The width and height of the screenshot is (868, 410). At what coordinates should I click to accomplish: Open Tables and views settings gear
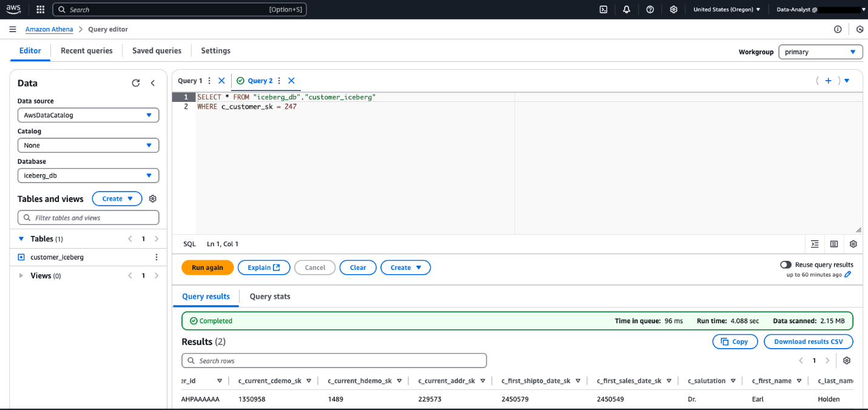pos(153,198)
